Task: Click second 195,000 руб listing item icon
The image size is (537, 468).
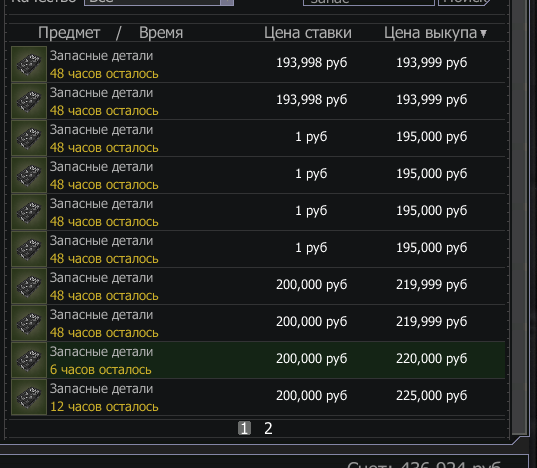Action: [x=29, y=175]
